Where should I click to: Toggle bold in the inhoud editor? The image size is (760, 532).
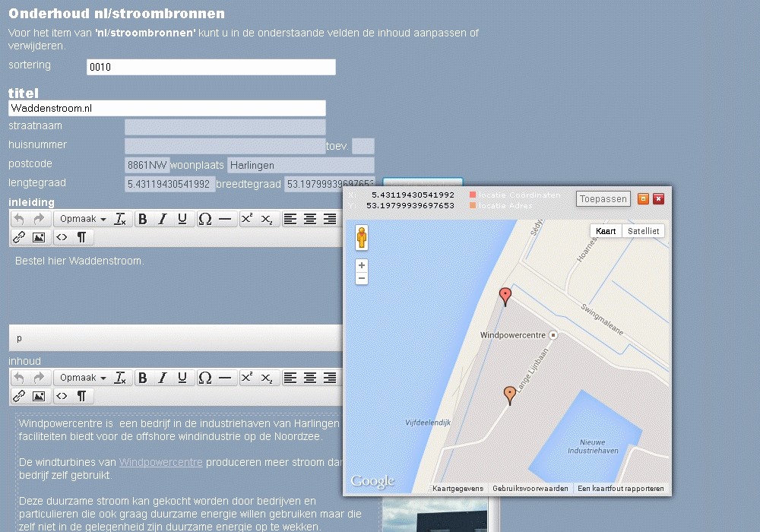point(143,378)
